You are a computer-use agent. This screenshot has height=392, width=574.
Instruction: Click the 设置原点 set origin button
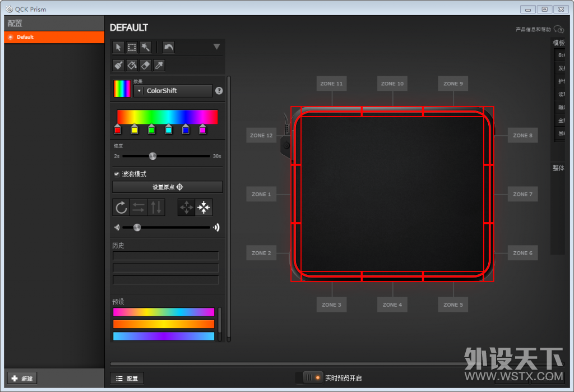[166, 186]
